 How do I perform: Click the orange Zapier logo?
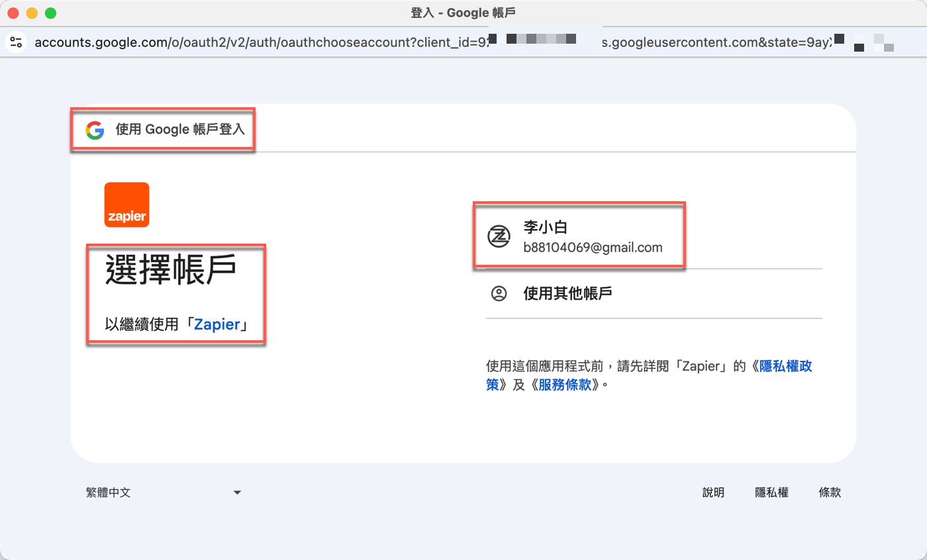(x=126, y=205)
